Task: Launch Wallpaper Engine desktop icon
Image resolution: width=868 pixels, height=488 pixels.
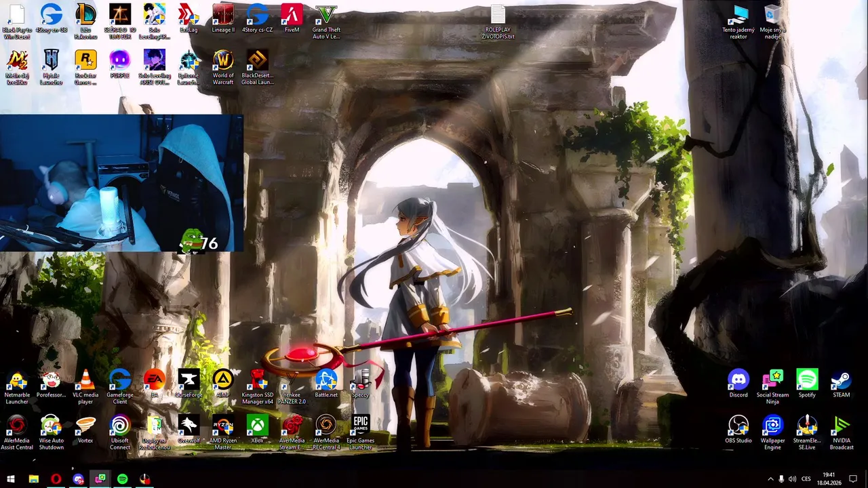Action: [772, 433]
